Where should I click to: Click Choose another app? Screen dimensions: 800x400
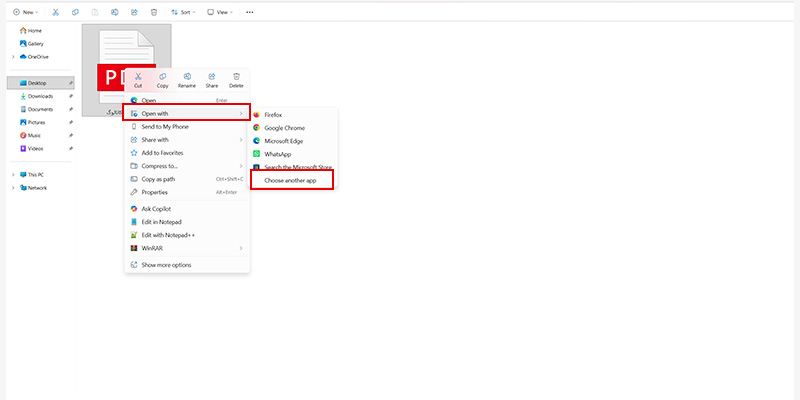click(x=291, y=180)
